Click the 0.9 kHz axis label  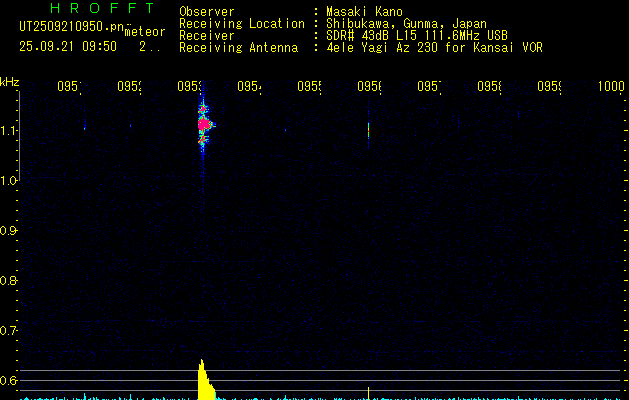click(9, 231)
